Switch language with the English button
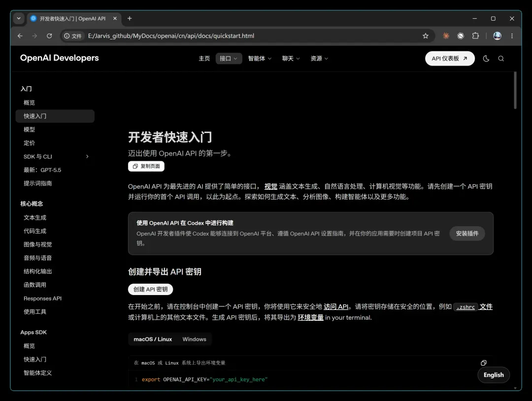Viewport: 532px width, 401px height. tap(494, 375)
